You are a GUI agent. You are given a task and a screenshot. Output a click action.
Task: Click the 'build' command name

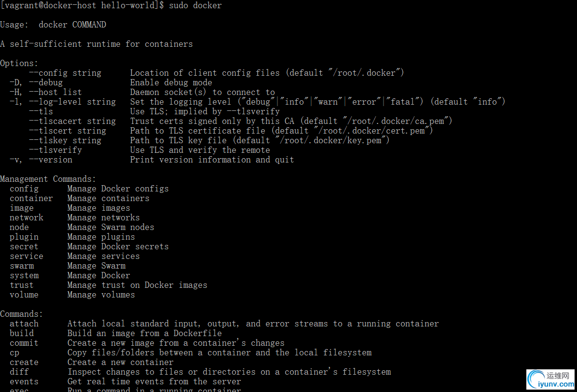coord(22,333)
